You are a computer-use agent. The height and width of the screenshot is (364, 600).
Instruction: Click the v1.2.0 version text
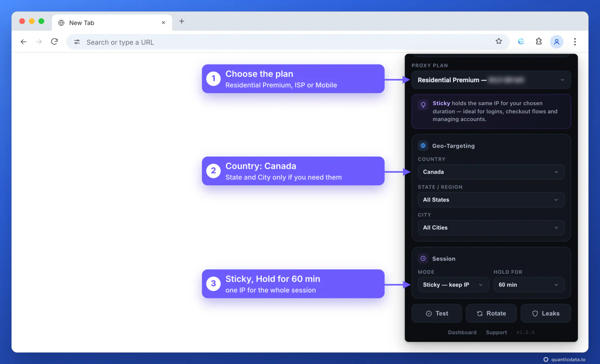tap(525, 333)
